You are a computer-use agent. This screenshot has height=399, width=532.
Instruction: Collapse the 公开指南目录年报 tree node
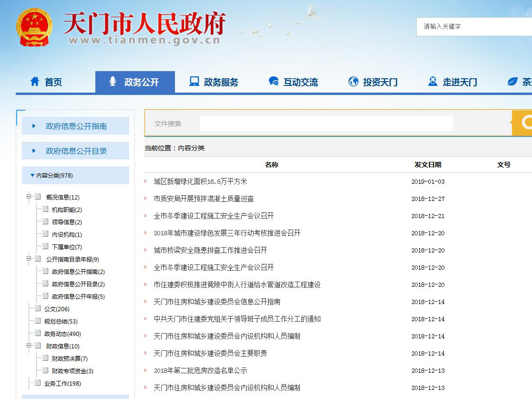tap(29, 259)
